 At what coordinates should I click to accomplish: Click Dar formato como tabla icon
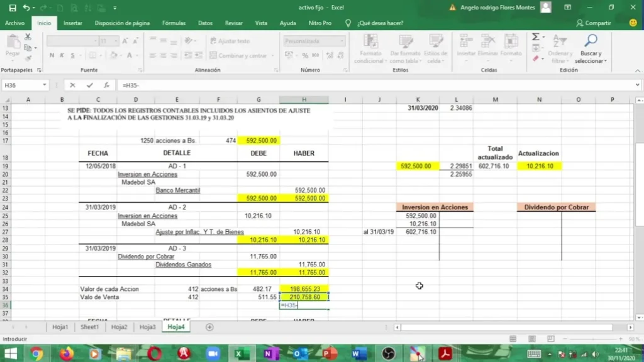(x=406, y=41)
